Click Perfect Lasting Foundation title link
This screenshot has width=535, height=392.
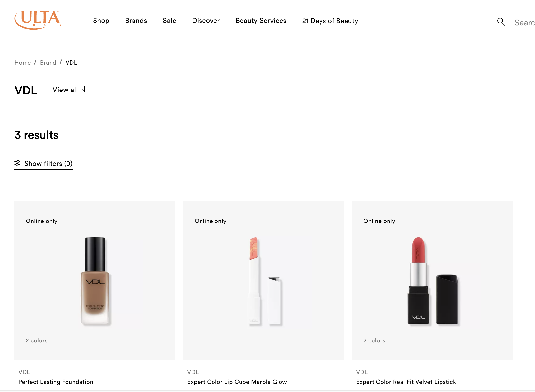56,382
